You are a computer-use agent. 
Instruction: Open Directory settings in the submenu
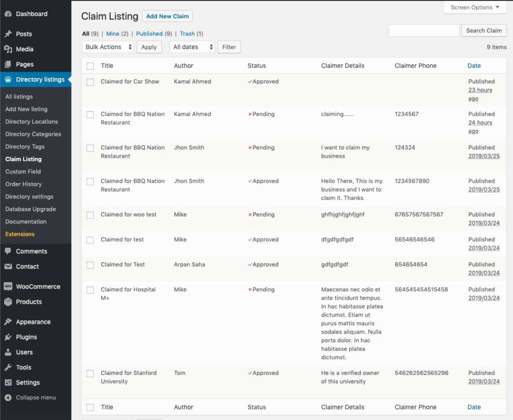click(x=29, y=196)
